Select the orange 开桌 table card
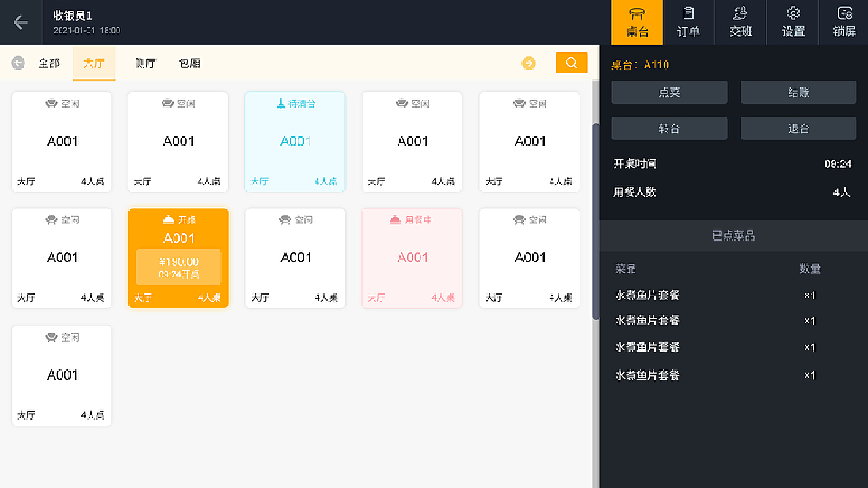The image size is (868, 488). [178, 258]
